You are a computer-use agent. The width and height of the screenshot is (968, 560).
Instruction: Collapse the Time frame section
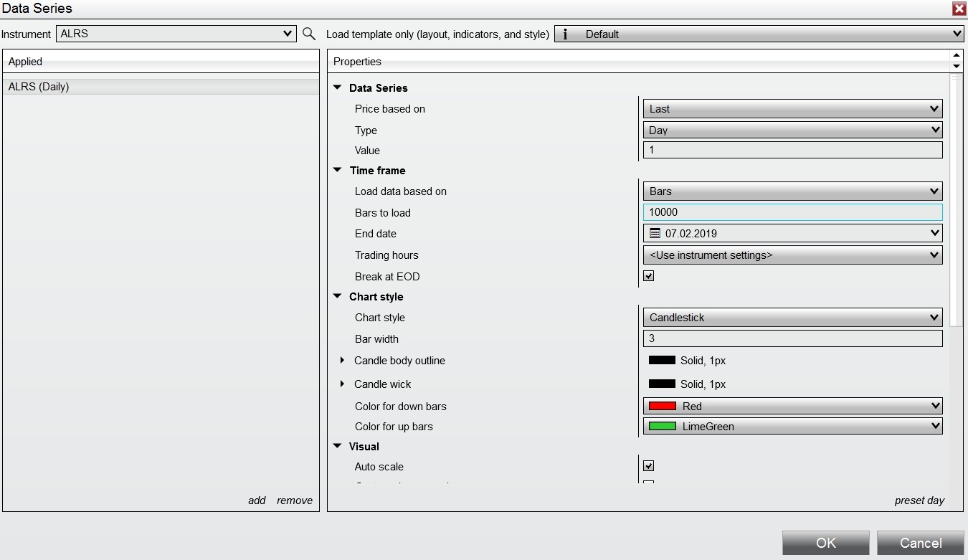(x=338, y=170)
